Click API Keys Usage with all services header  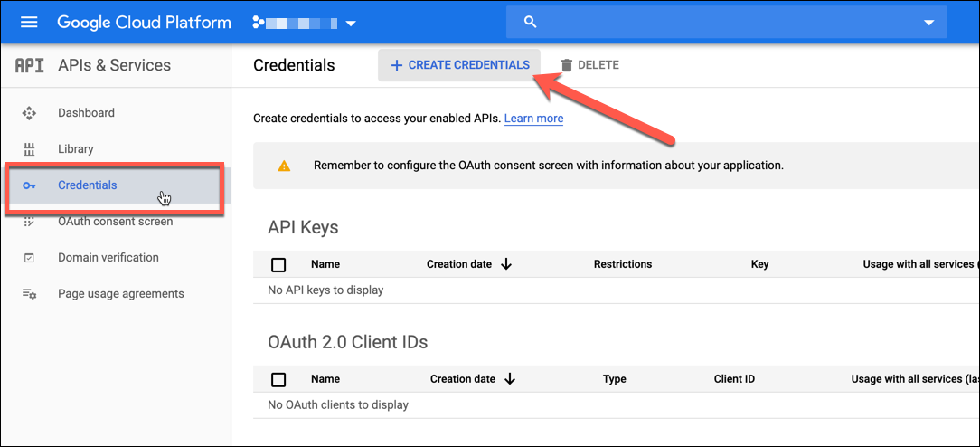click(x=919, y=264)
